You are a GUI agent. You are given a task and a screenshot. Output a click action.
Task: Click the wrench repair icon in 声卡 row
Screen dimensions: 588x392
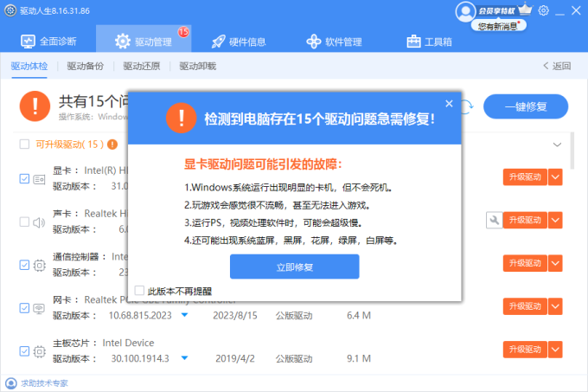[x=495, y=220]
